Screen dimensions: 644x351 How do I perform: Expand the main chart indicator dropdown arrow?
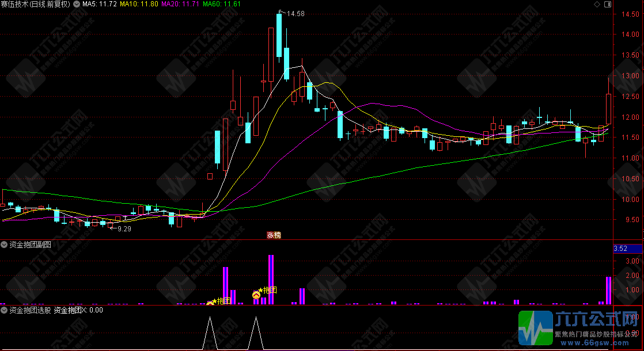coord(77,4)
